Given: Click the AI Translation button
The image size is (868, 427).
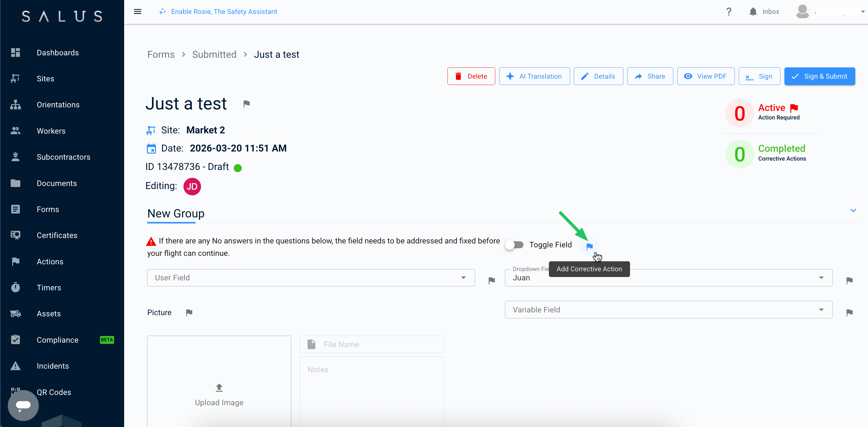Looking at the screenshot, I should tap(534, 77).
